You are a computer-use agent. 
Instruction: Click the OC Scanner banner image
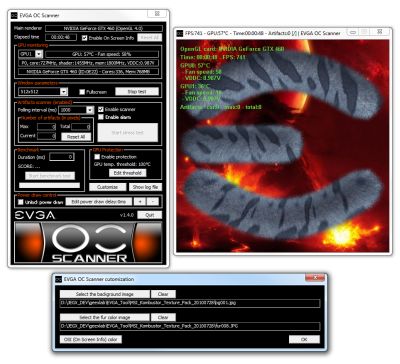coord(88,242)
